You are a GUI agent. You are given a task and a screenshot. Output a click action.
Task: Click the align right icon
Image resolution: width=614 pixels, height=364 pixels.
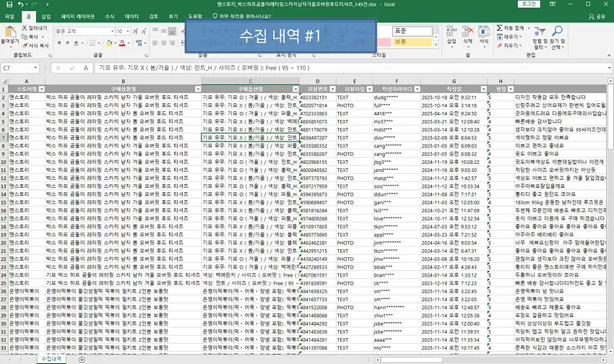pyautogui.click(x=173, y=43)
